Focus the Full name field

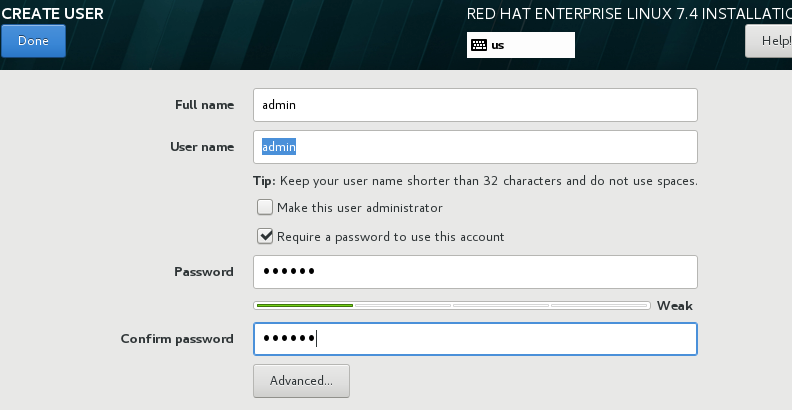pyautogui.click(x=475, y=105)
